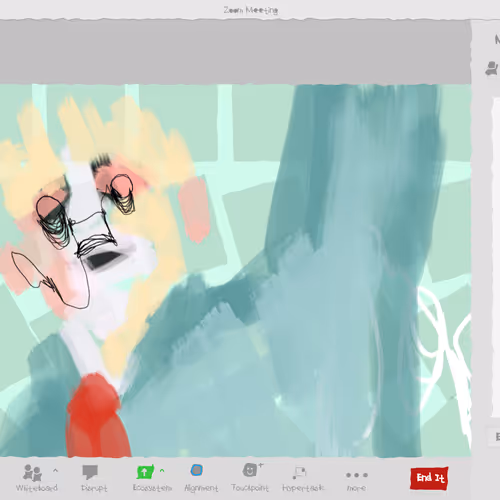The height and width of the screenshot is (500, 500).
Task: Click the gray banner above the video
Action: tap(235, 52)
